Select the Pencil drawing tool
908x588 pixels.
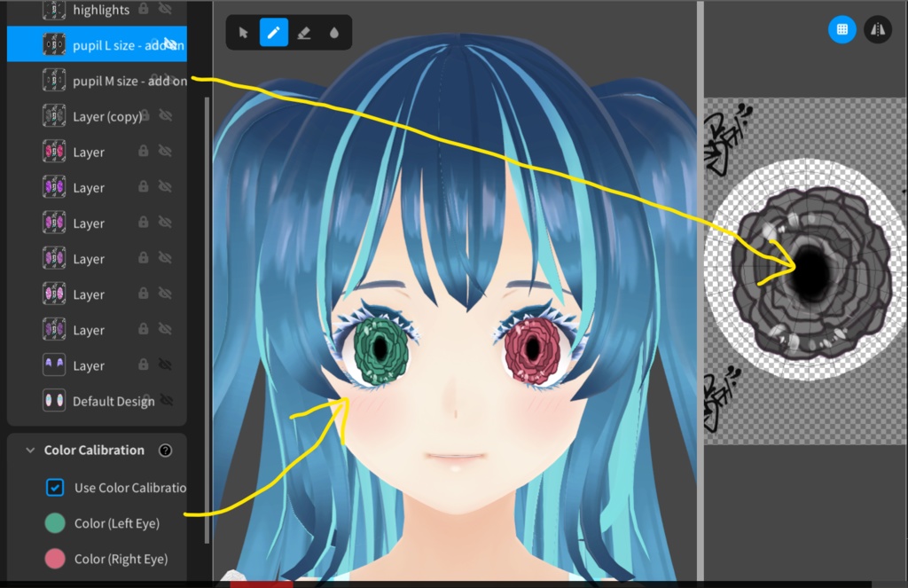point(273,32)
